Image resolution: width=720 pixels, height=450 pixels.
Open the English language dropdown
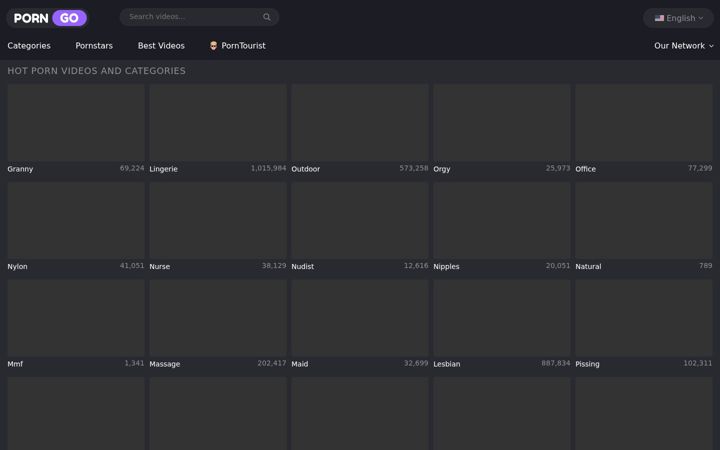pos(678,18)
